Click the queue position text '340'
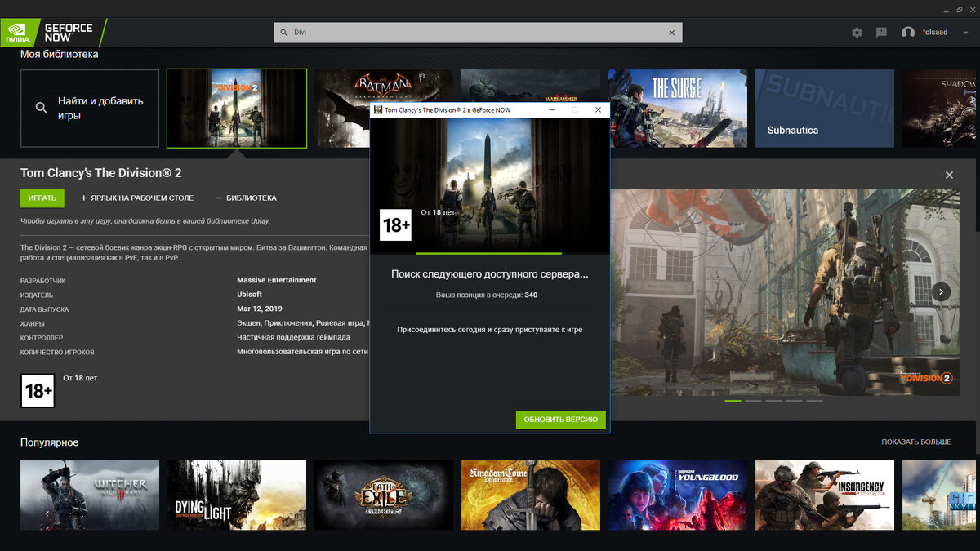This screenshot has height=551, width=980. tap(531, 295)
